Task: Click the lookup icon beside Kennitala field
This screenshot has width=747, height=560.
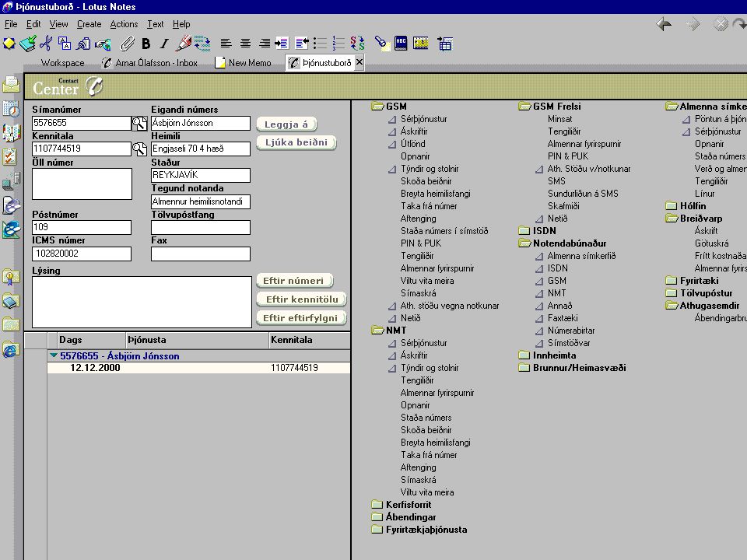Action: pos(139,149)
